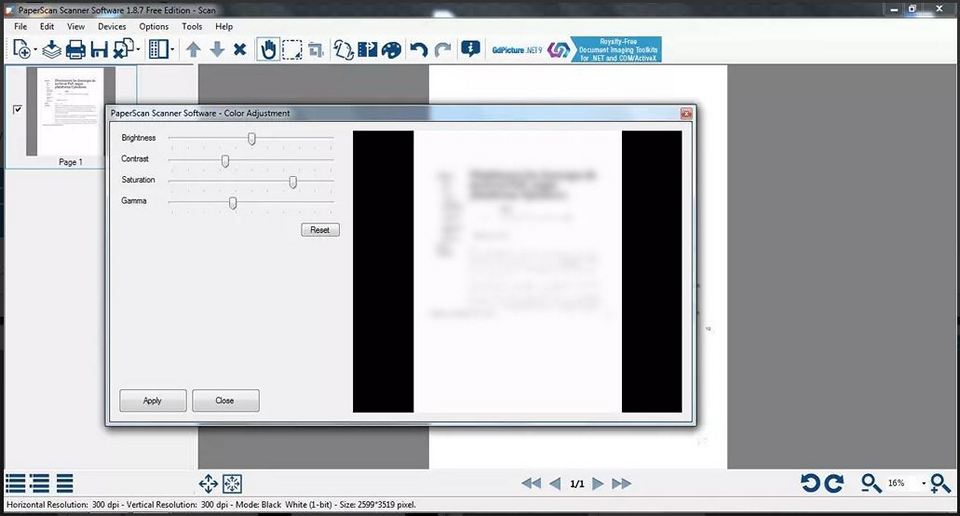Click the zoom out magnifier icon
960x516 pixels.
click(870, 483)
